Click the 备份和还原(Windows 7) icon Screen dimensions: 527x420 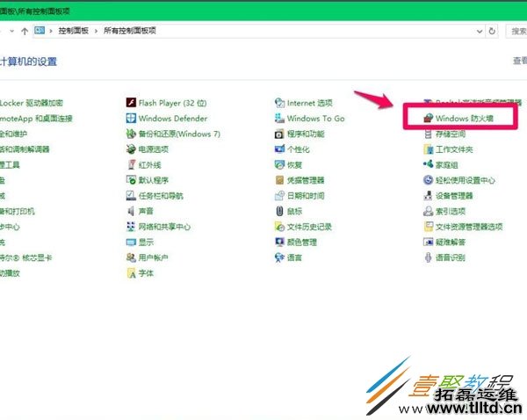click(131, 134)
